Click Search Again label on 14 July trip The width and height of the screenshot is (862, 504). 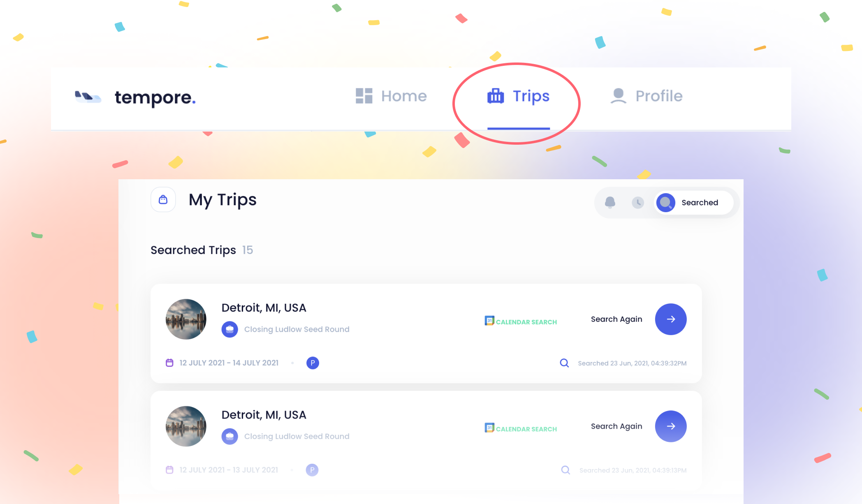616,319
